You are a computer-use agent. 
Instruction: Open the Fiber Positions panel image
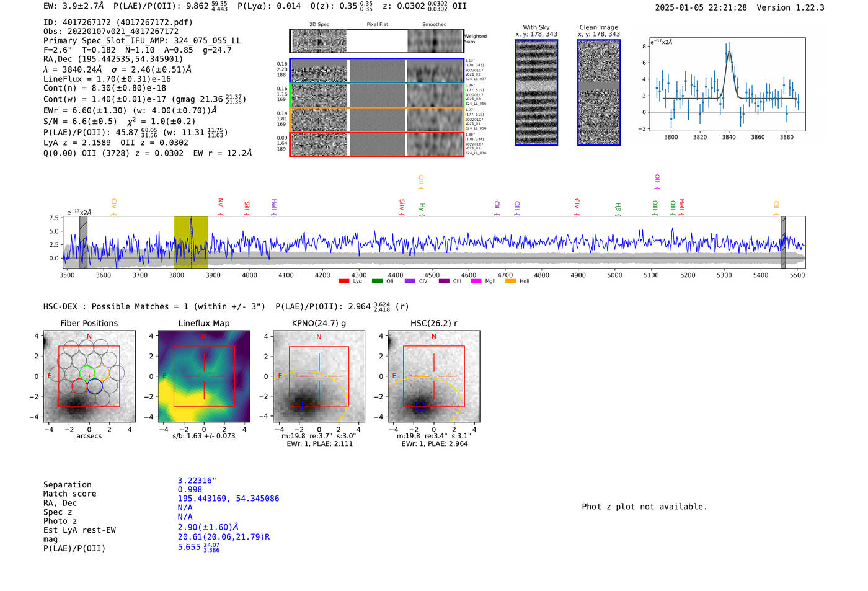click(89, 376)
